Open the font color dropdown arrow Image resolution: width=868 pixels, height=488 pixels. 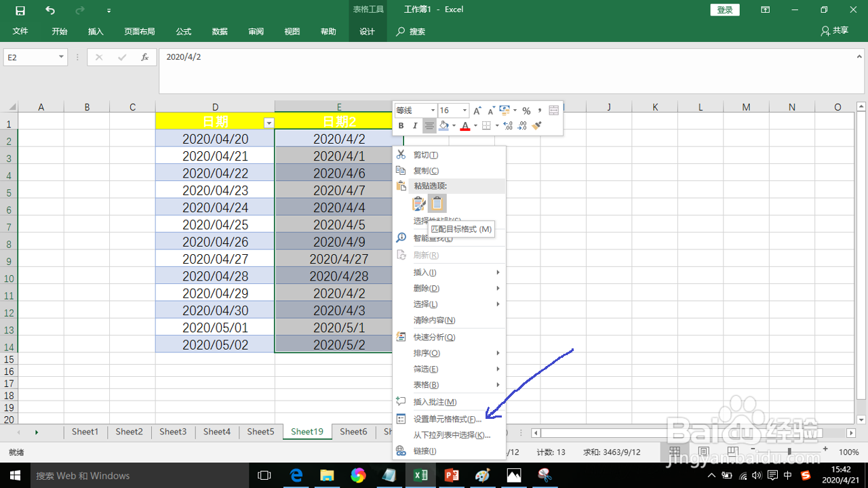click(475, 126)
